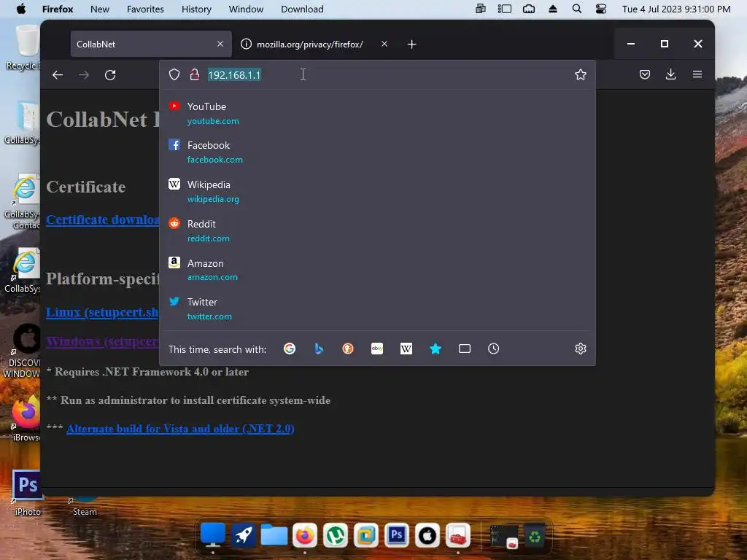Select Wikipedia suggestion in dropdown
747x560 pixels.
pyautogui.click(x=377, y=192)
